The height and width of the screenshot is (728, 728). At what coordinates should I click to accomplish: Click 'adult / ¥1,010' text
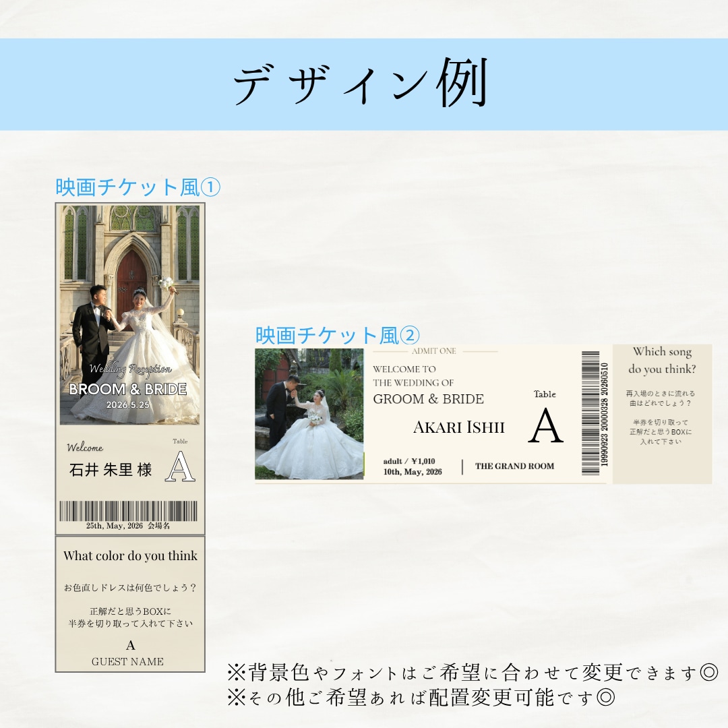[x=409, y=461]
